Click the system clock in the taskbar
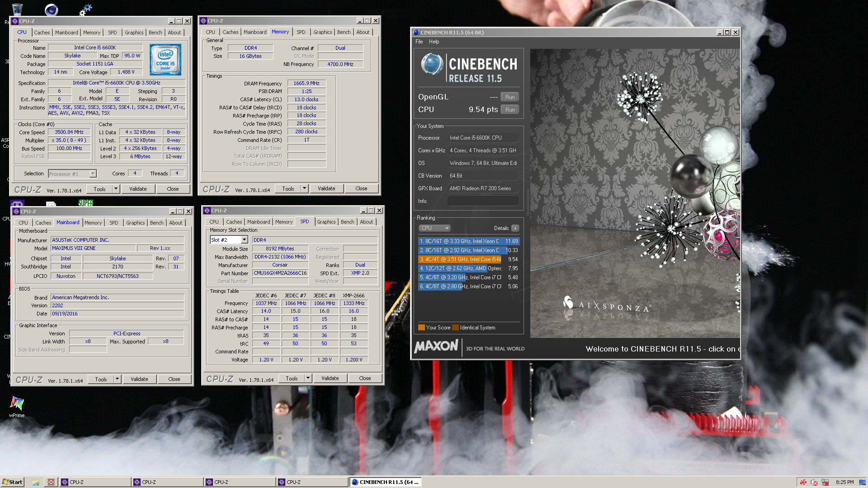 point(844,482)
